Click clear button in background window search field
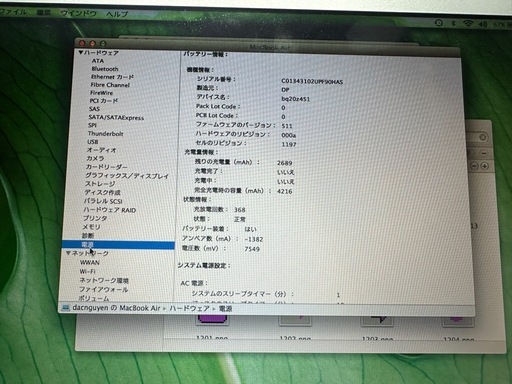512x384 pixels. point(483,137)
